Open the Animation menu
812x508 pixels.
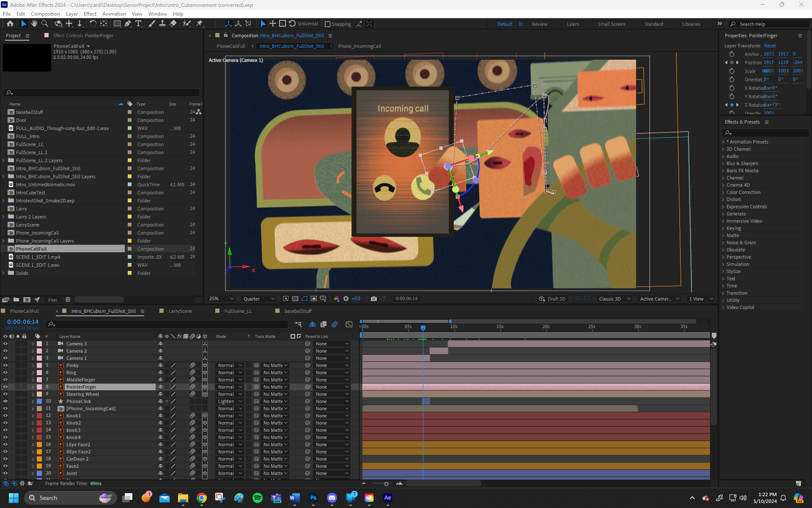(114, 14)
